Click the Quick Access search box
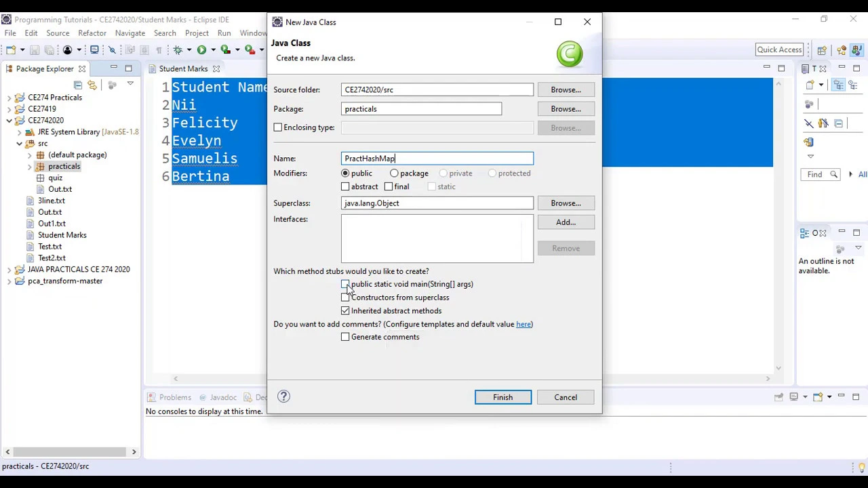This screenshot has width=868, height=488. [x=779, y=49]
